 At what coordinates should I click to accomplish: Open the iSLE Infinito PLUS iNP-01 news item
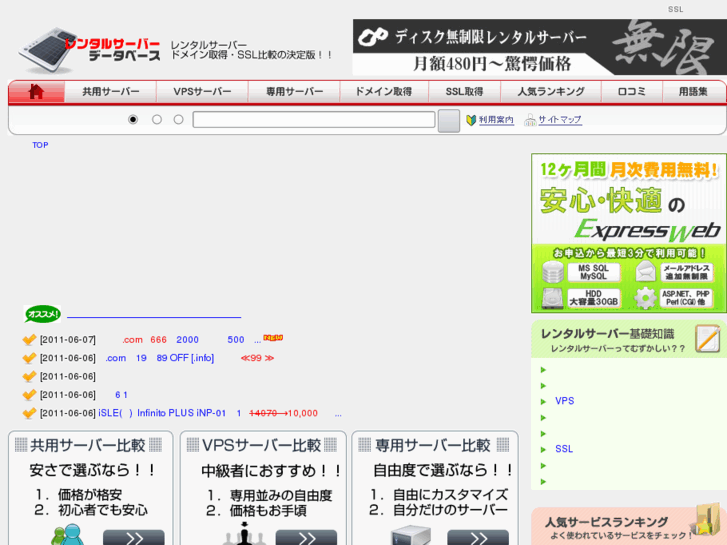click(220, 413)
